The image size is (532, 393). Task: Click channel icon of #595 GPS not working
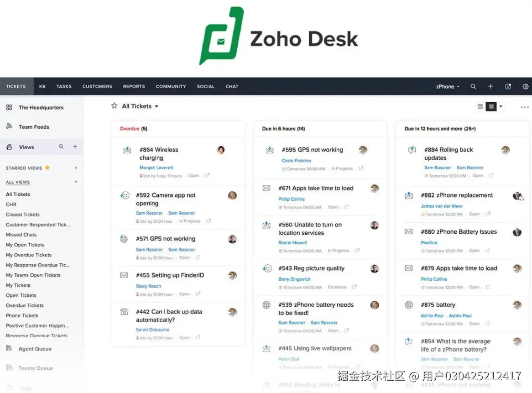(x=270, y=150)
